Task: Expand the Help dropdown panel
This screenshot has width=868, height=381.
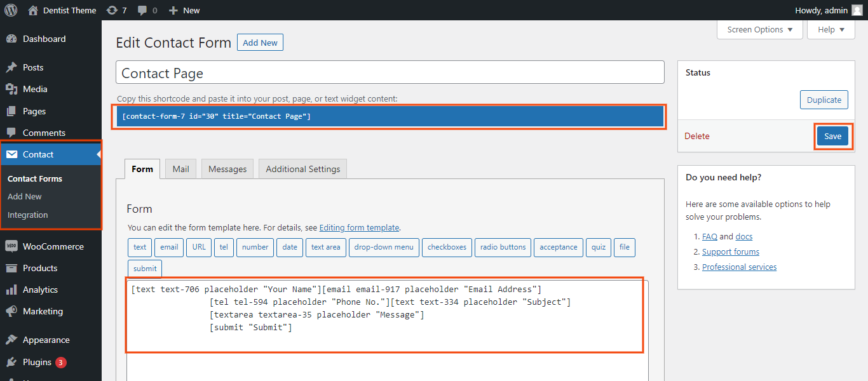Action: click(x=831, y=30)
